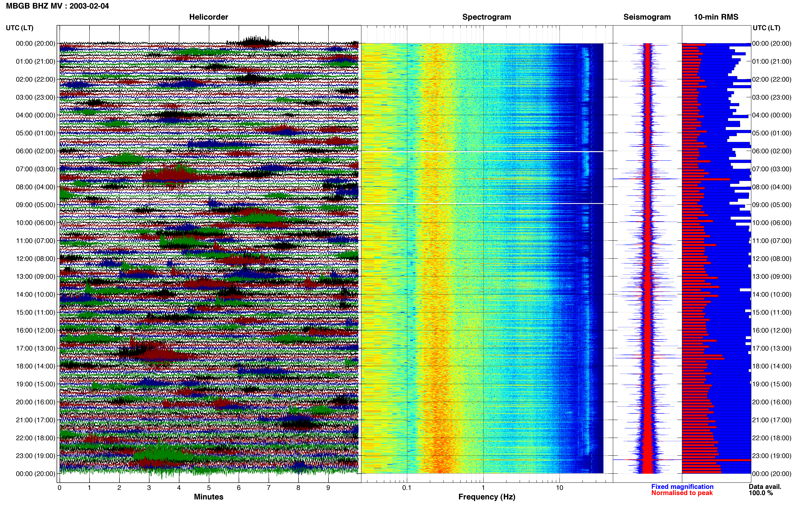Click the 'Seismogram' panel heading
The width and height of the screenshot is (812, 508).
click(647, 17)
